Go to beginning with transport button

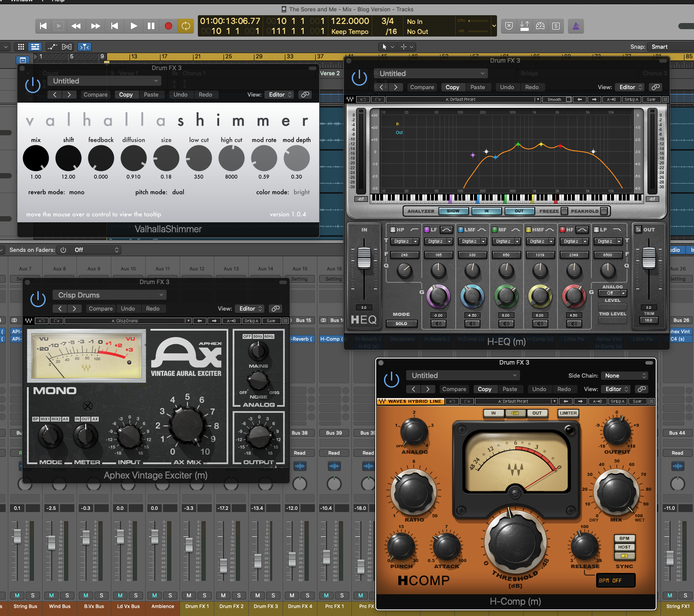[x=43, y=26]
